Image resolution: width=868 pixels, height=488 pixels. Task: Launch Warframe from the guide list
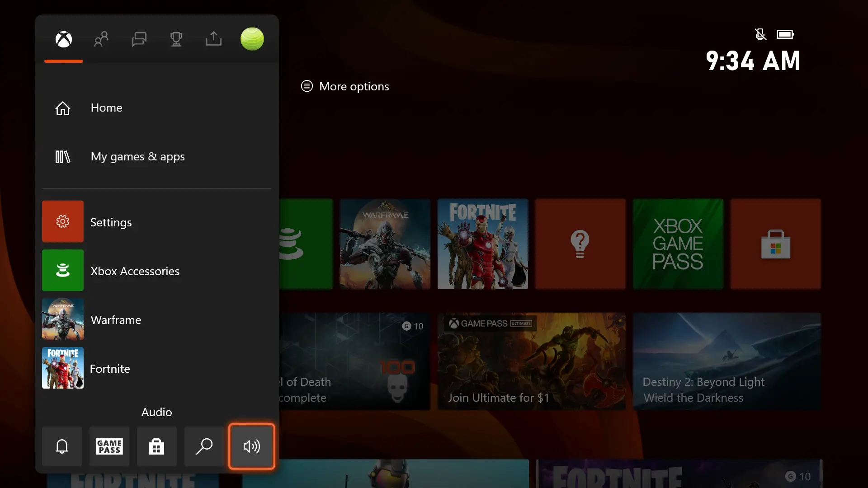click(x=116, y=319)
